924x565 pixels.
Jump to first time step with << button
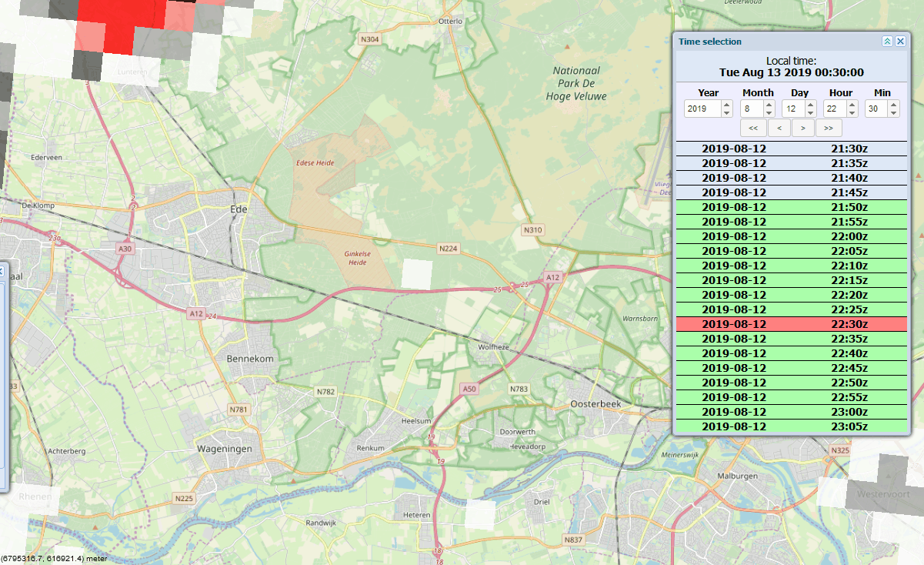[752, 128]
